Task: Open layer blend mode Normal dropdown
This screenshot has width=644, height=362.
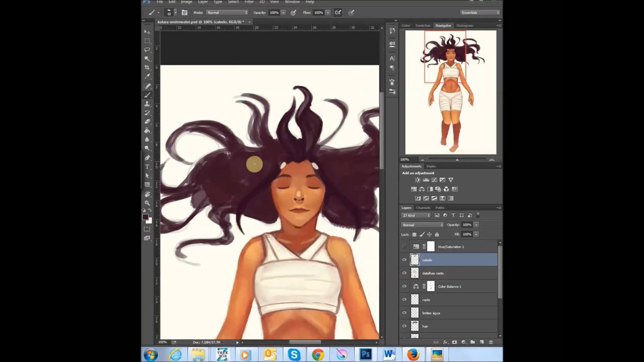Action: (x=423, y=225)
